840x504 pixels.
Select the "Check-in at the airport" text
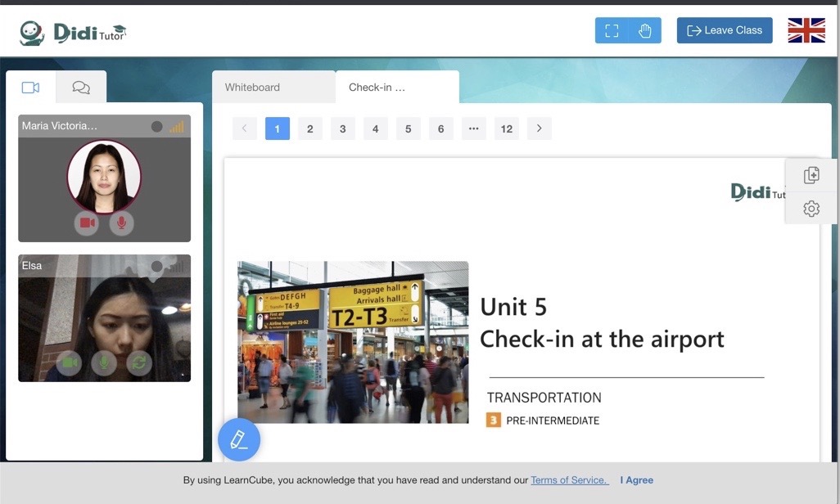[602, 339]
